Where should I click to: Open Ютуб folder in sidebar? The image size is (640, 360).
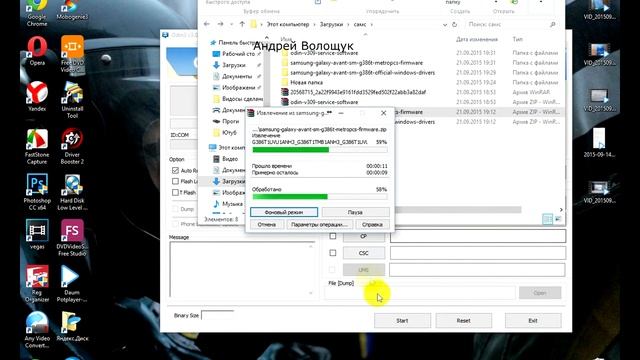(x=225, y=133)
